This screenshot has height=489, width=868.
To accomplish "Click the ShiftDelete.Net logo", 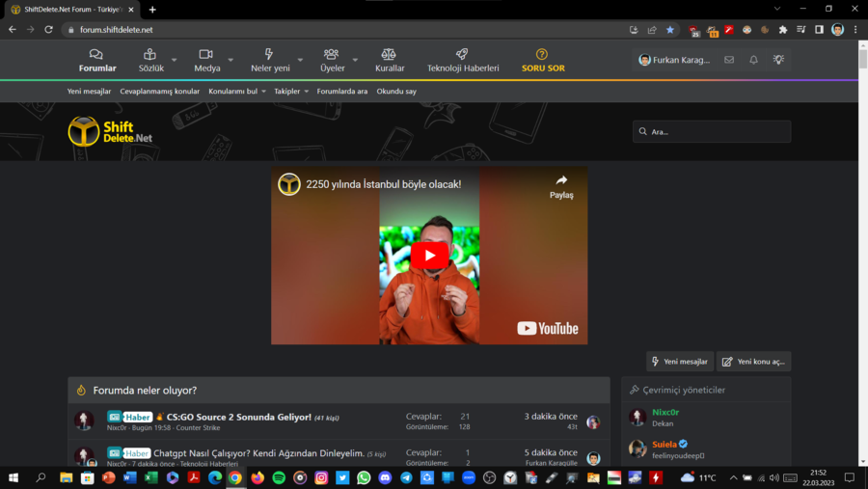I will click(x=110, y=131).
